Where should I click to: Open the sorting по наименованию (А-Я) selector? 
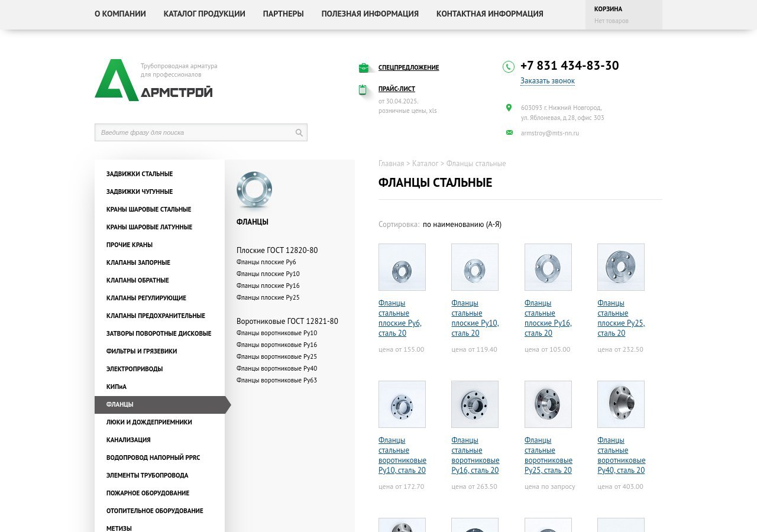[462, 225]
